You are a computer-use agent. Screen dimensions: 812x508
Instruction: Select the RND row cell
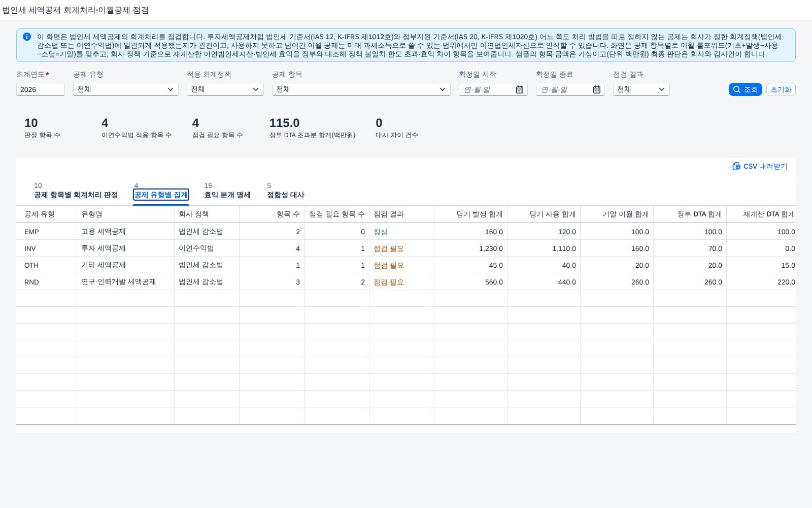pos(46,282)
